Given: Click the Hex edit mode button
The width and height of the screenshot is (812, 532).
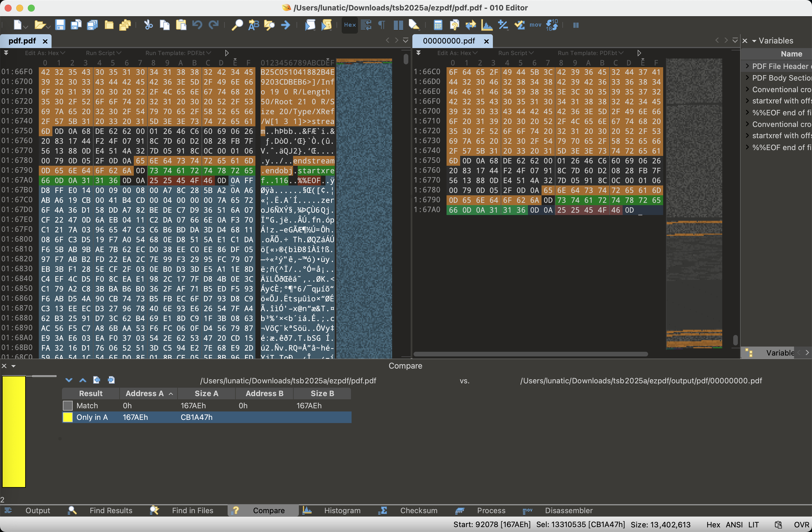Looking at the screenshot, I should click(350, 25).
